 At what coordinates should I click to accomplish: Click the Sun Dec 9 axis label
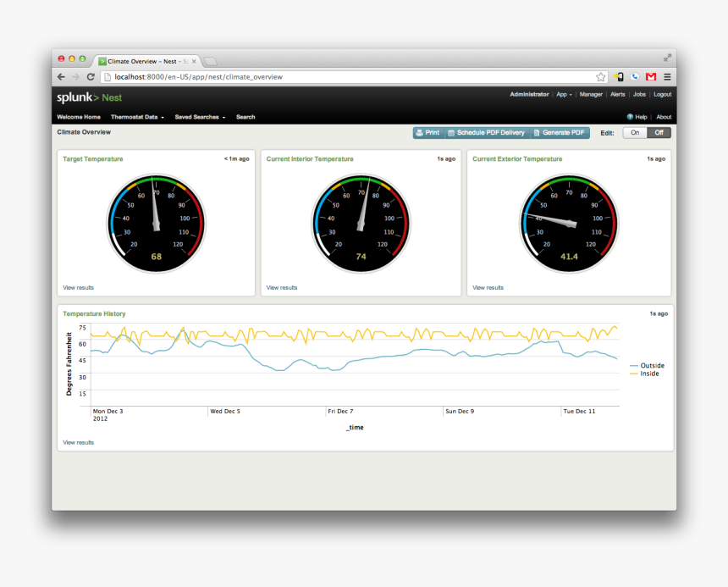click(x=460, y=412)
